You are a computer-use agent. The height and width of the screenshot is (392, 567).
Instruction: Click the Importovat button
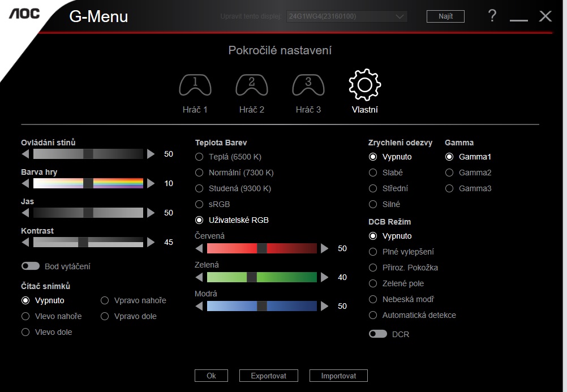[x=338, y=376]
